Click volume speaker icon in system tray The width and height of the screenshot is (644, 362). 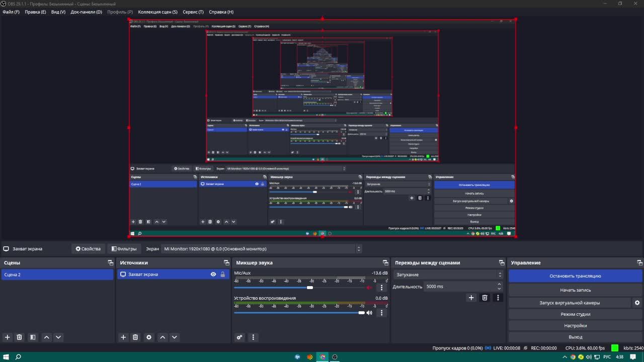coord(589,357)
